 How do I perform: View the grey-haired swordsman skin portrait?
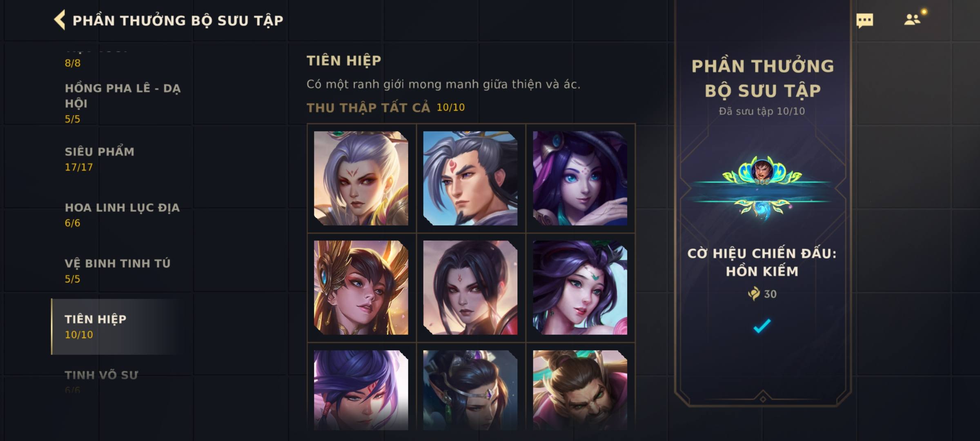tap(470, 178)
